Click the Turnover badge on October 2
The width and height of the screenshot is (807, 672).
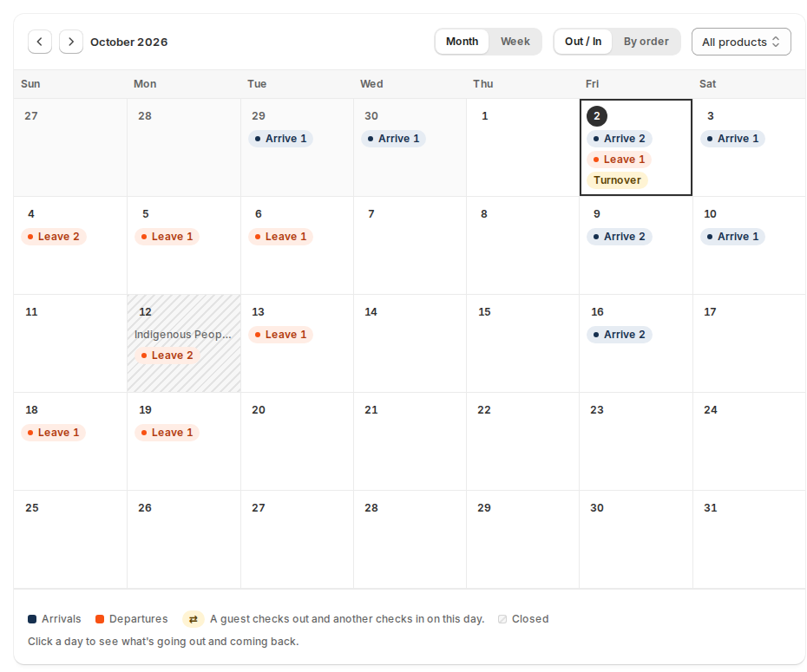pyautogui.click(x=617, y=180)
